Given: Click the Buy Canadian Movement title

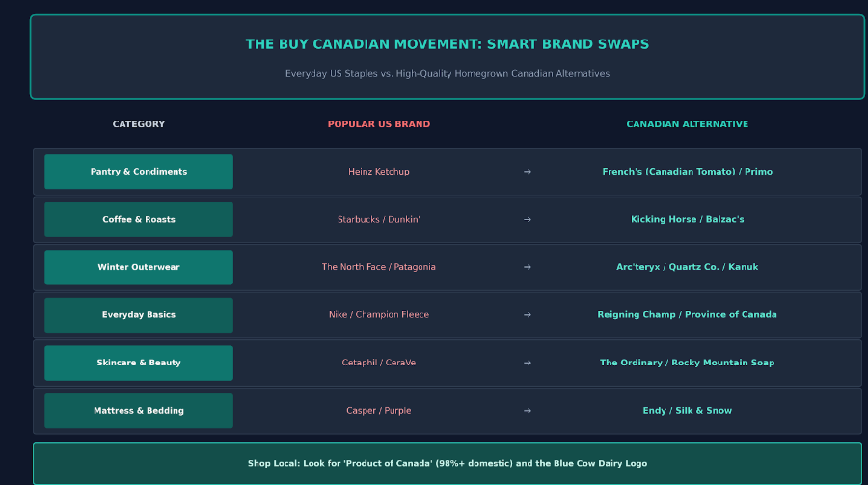Looking at the screenshot, I should pos(448,44).
